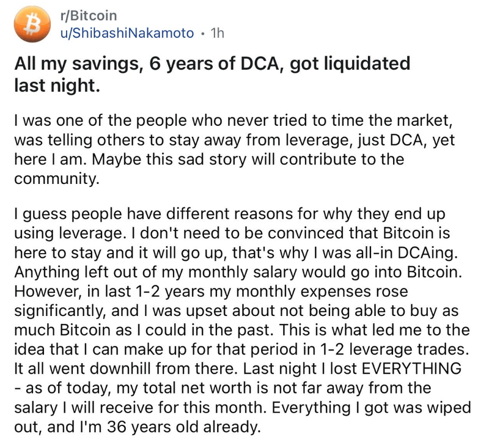489x448 pixels.
Task: Click the orange Bitcoin subreddit avatar
Action: pyautogui.click(x=27, y=24)
